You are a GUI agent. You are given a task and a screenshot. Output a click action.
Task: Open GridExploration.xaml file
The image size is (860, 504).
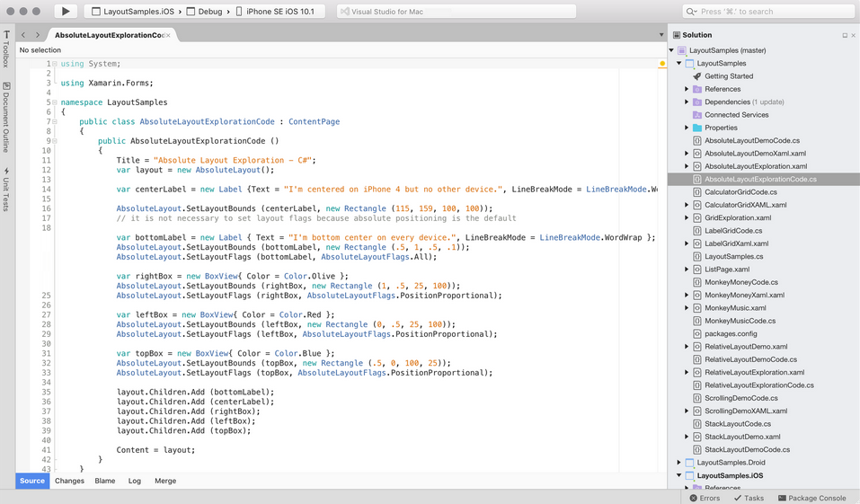(738, 217)
